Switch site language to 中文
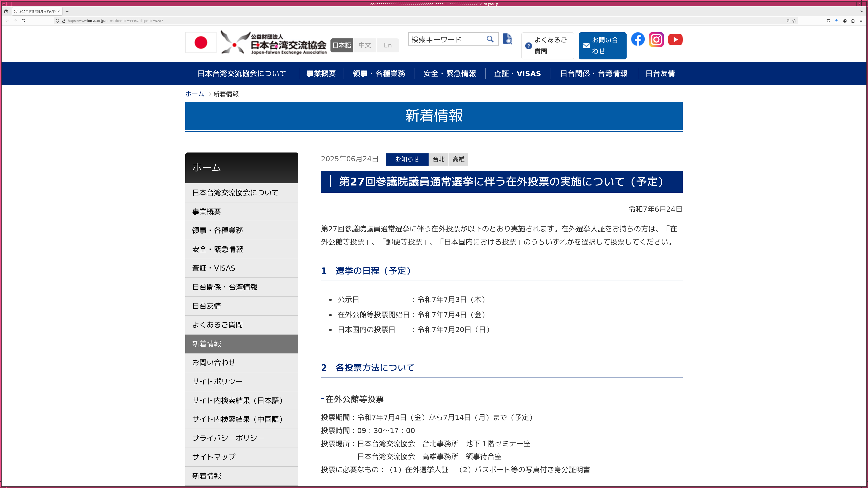This screenshot has height=488, width=868. [x=365, y=45]
